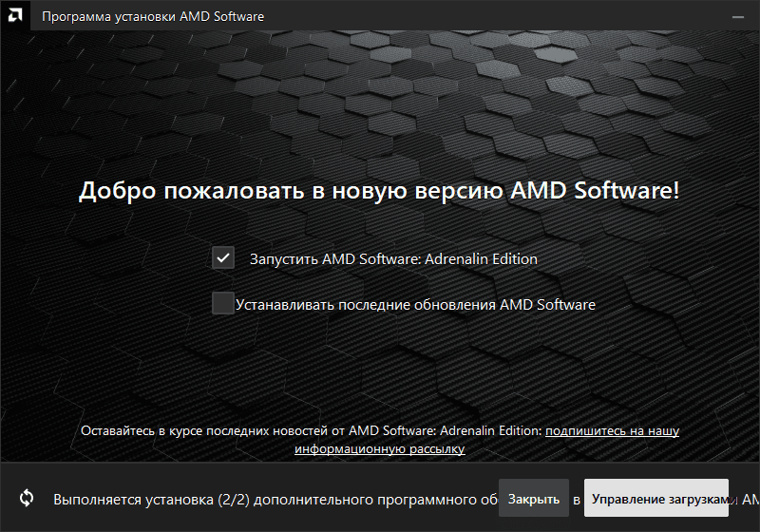Click the installation progress sync icon
Screen dimensions: 760x532
pyautogui.click(x=27, y=498)
